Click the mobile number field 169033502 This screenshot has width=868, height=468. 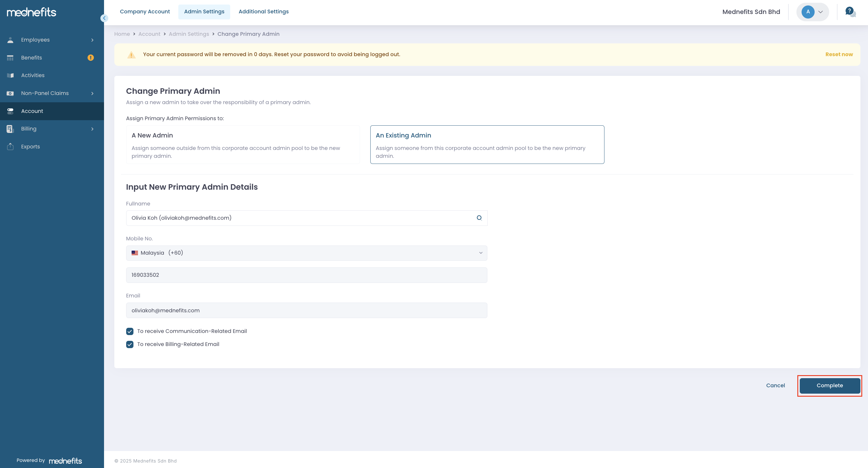coord(307,275)
